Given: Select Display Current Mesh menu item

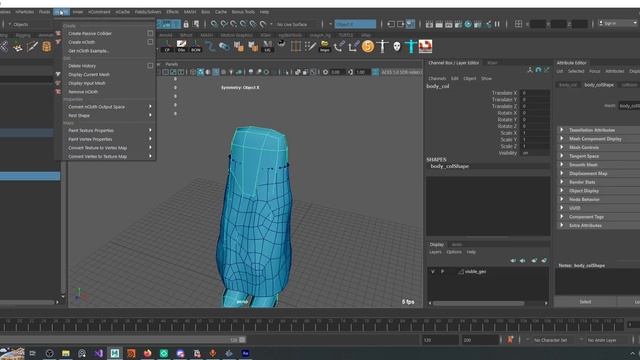Looking at the screenshot, I should (x=89, y=75).
